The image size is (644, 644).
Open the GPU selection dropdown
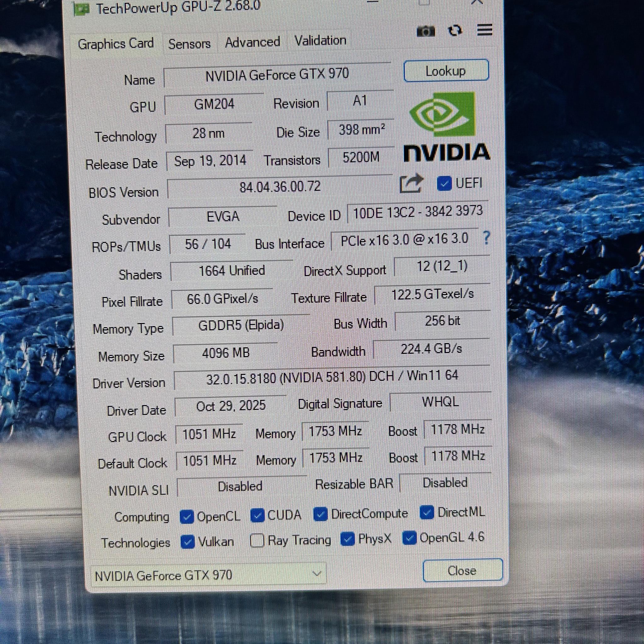(208, 575)
